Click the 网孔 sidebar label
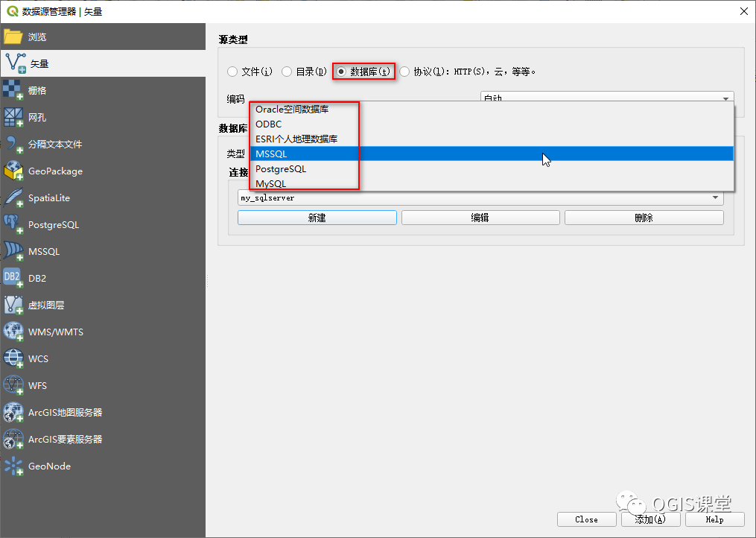The image size is (756, 538). point(37,117)
